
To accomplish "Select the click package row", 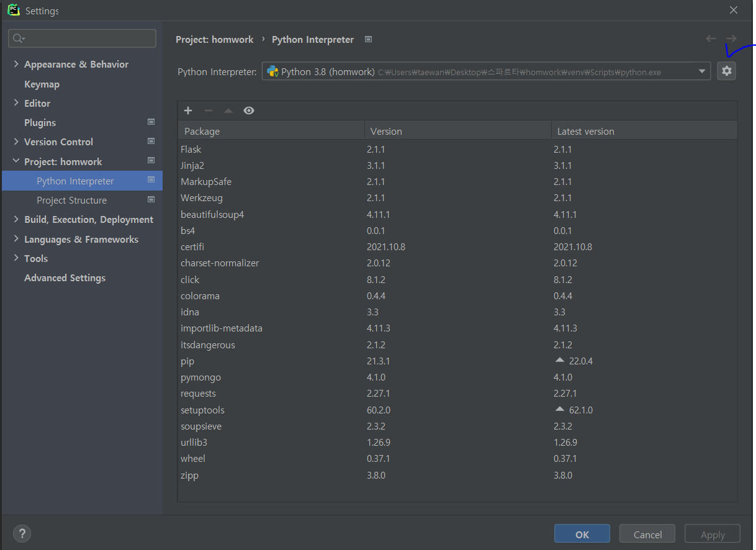I will pos(457,279).
